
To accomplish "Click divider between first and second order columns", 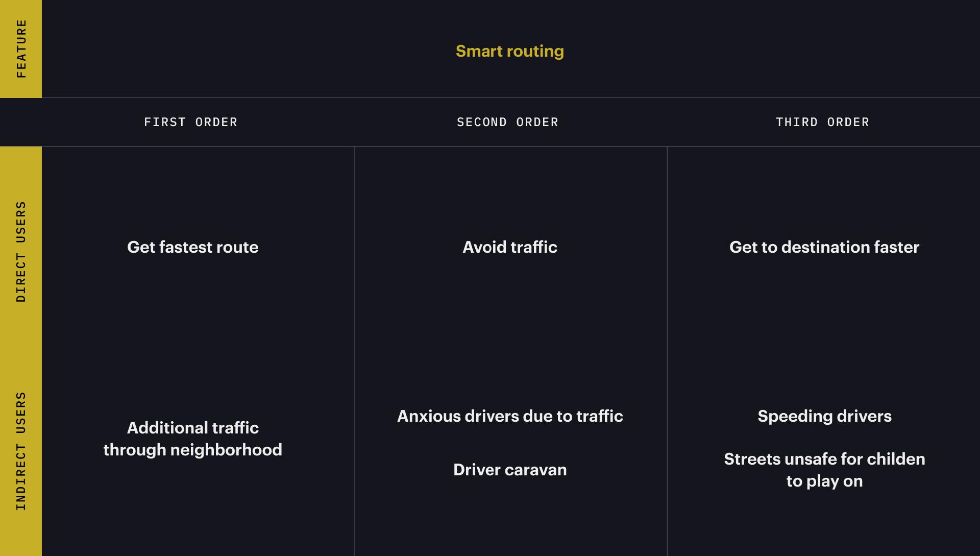I will pyautogui.click(x=355, y=332).
